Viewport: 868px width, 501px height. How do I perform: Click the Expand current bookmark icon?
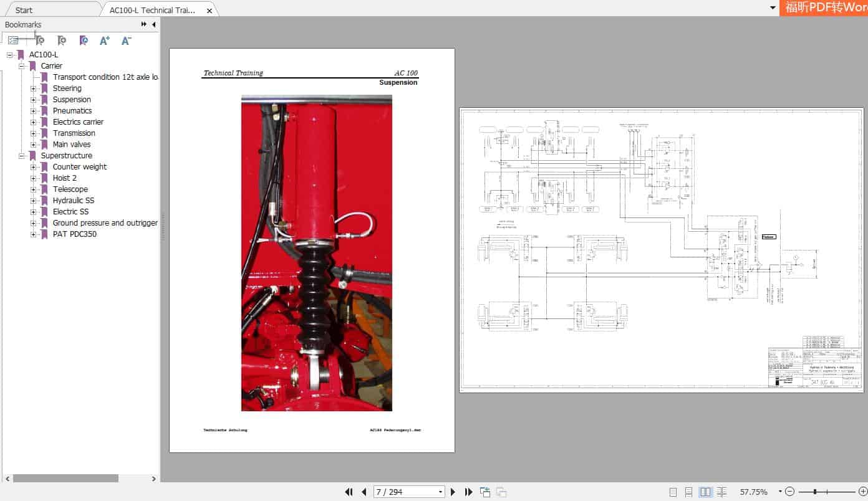(x=82, y=41)
